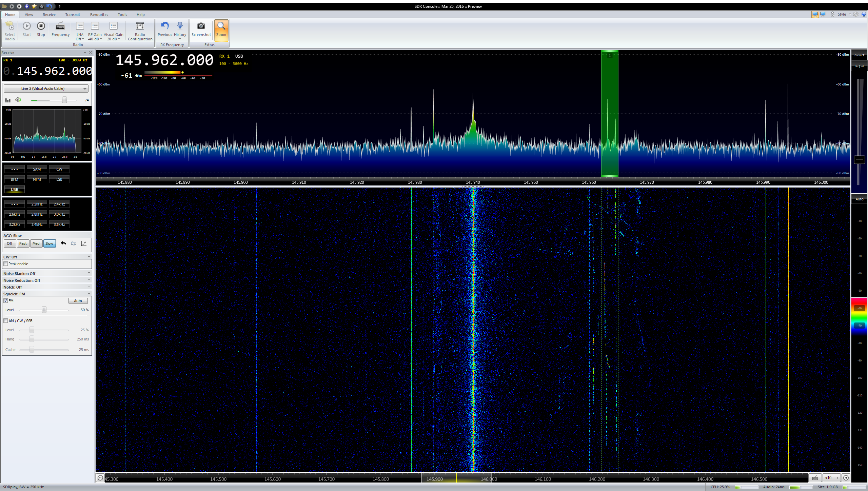Click the vertical zoom slider on the right
Viewport: 868px width, 491px height.
point(860,159)
